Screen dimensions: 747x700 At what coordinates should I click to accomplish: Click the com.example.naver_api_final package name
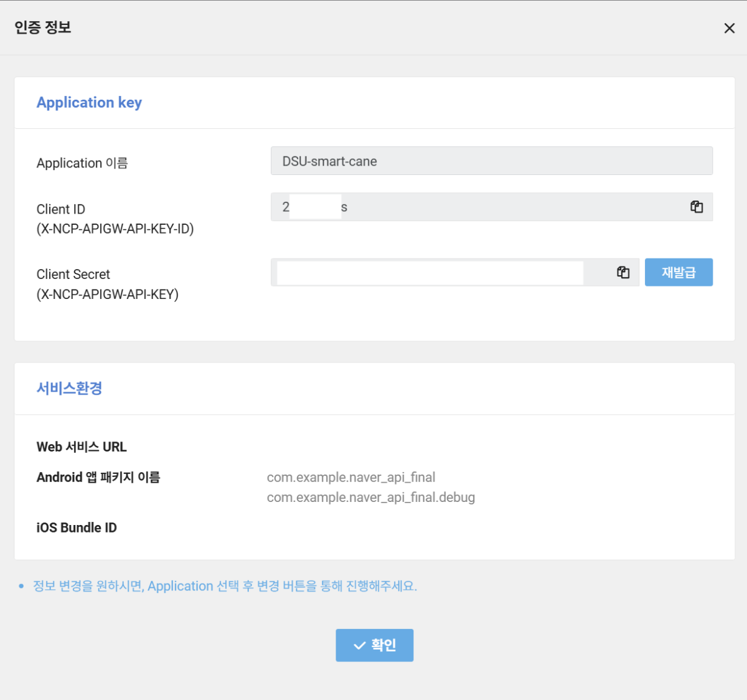click(x=350, y=478)
